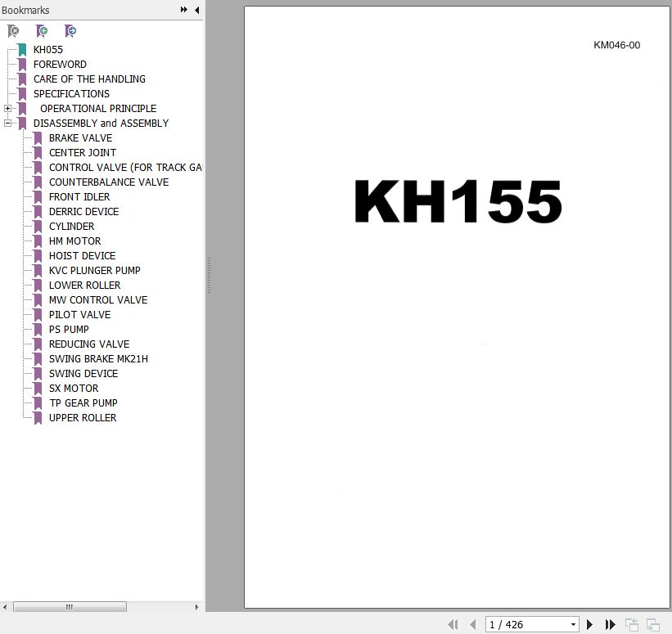The image size is (672, 634).
Task: Click the delete bookmark icon
Action: point(13,31)
